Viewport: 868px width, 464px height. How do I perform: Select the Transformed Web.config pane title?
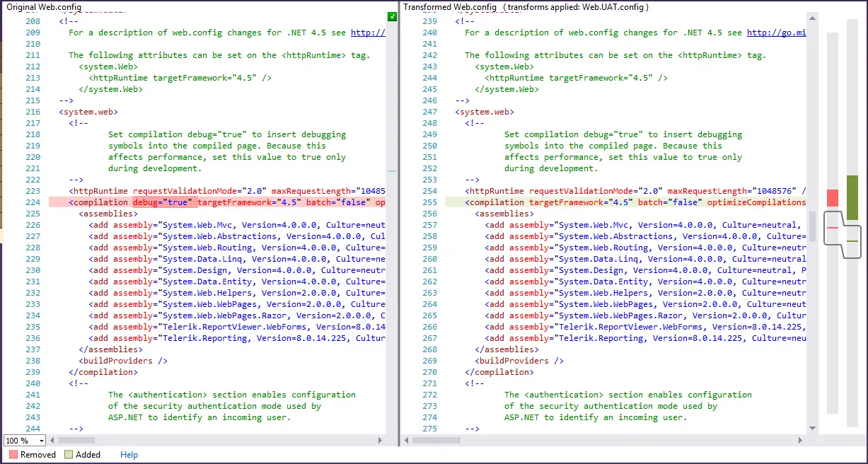coord(450,6)
